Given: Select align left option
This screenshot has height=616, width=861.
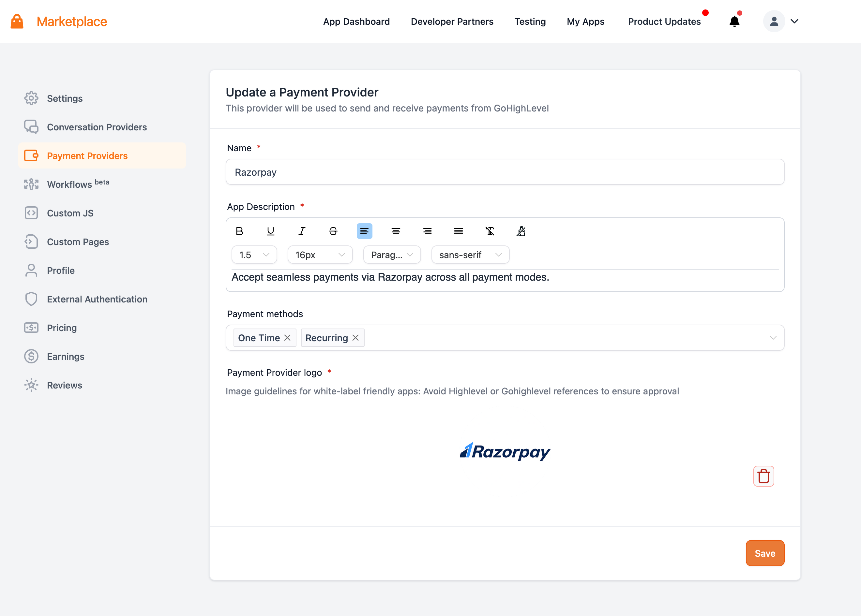Looking at the screenshot, I should [364, 231].
